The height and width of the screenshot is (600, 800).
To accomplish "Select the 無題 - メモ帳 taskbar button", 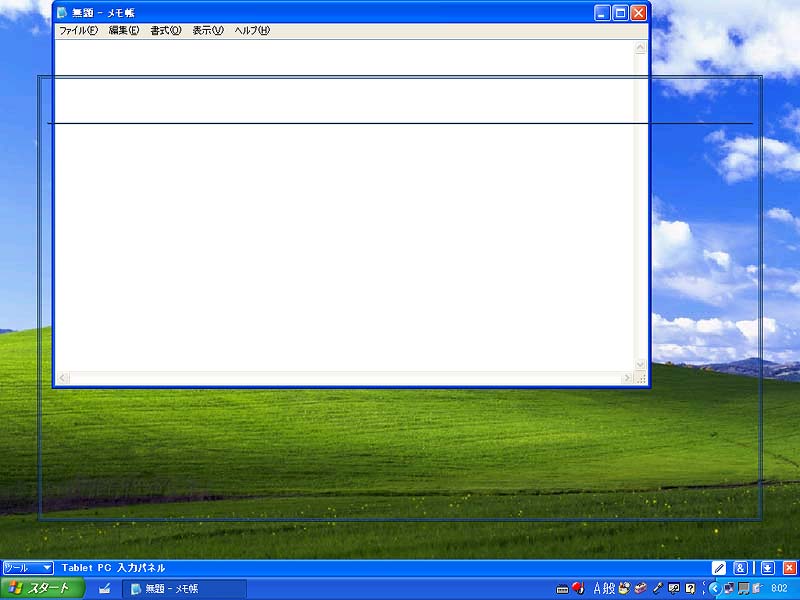I will [x=184, y=589].
